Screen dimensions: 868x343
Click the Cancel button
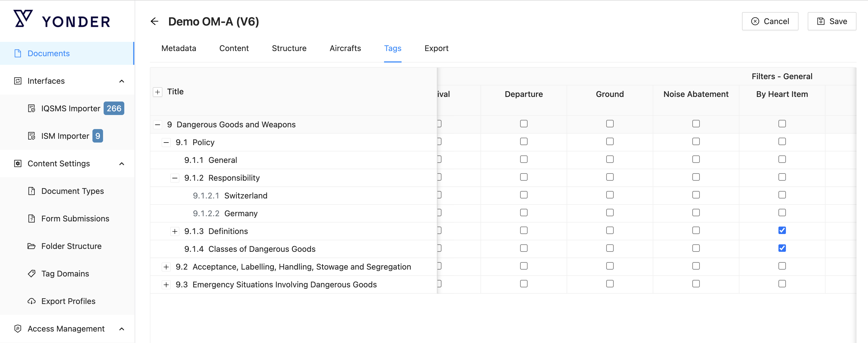tap(770, 22)
